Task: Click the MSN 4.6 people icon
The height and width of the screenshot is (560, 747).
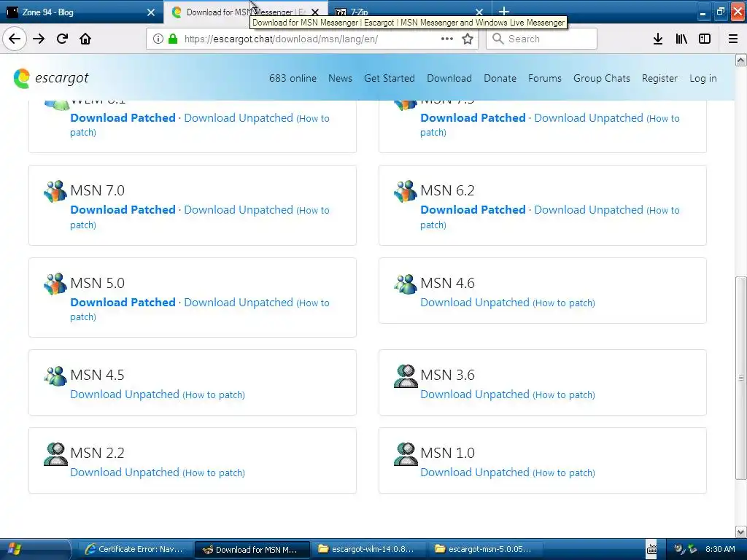Action: [406, 284]
